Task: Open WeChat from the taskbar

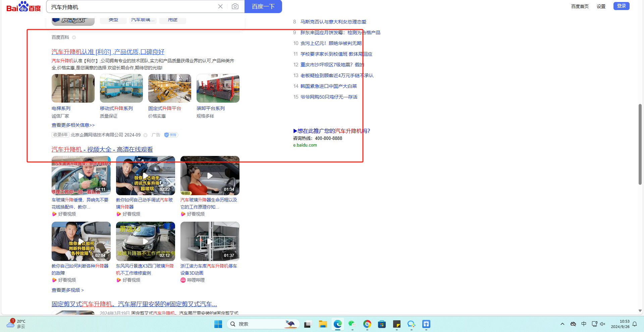Action: pos(352,324)
